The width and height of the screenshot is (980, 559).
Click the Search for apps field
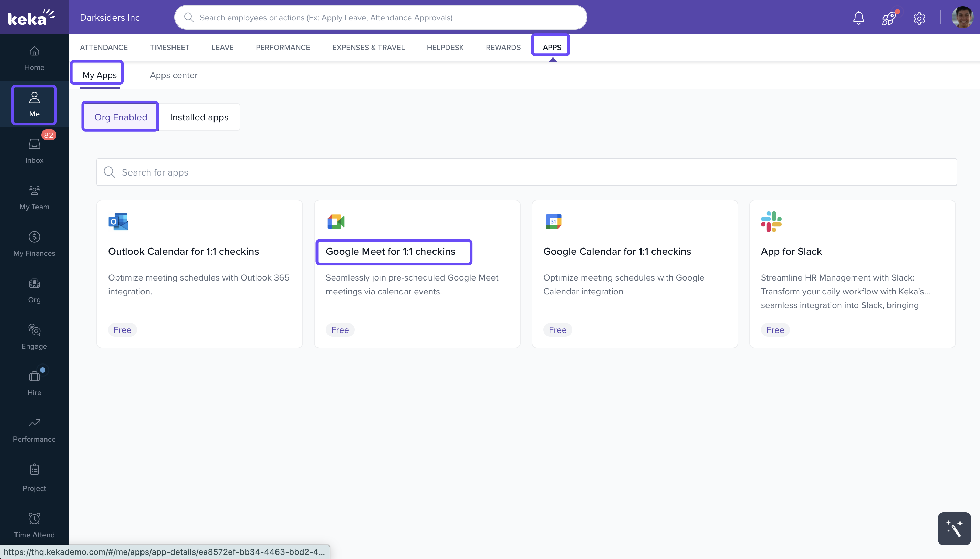pyautogui.click(x=526, y=172)
